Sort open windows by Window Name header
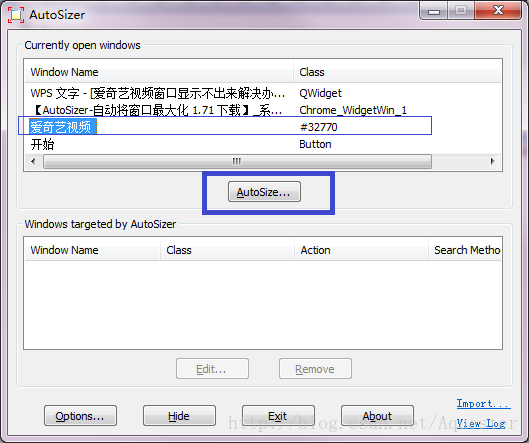 click(159, 72)
